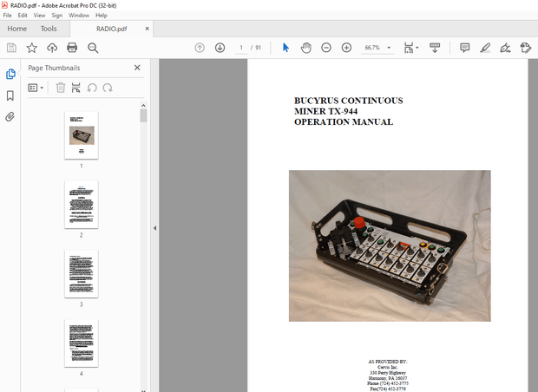Close the RADIO.pdf tab
The width and height of the screenshot is (538, 392).
tap(148, 29)
